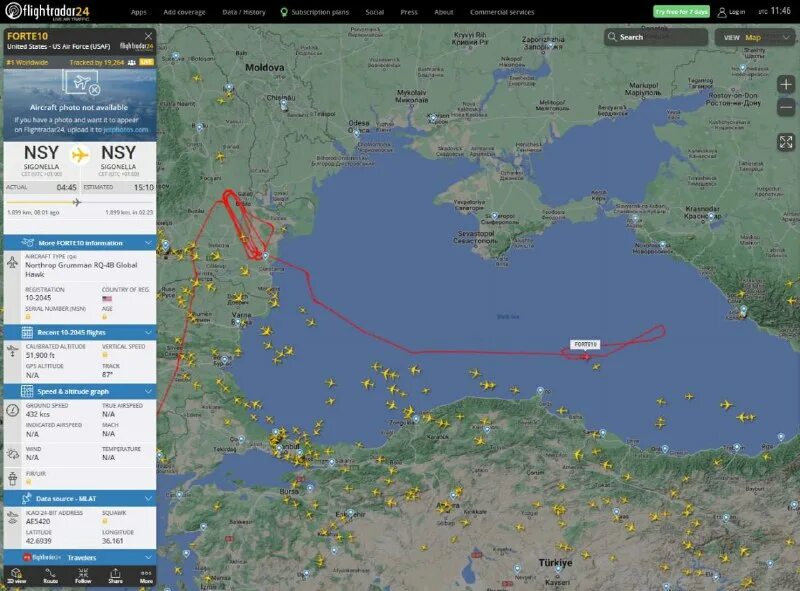Open 3D view for FORTE10

pyautogui.click(x=16, y=575)
